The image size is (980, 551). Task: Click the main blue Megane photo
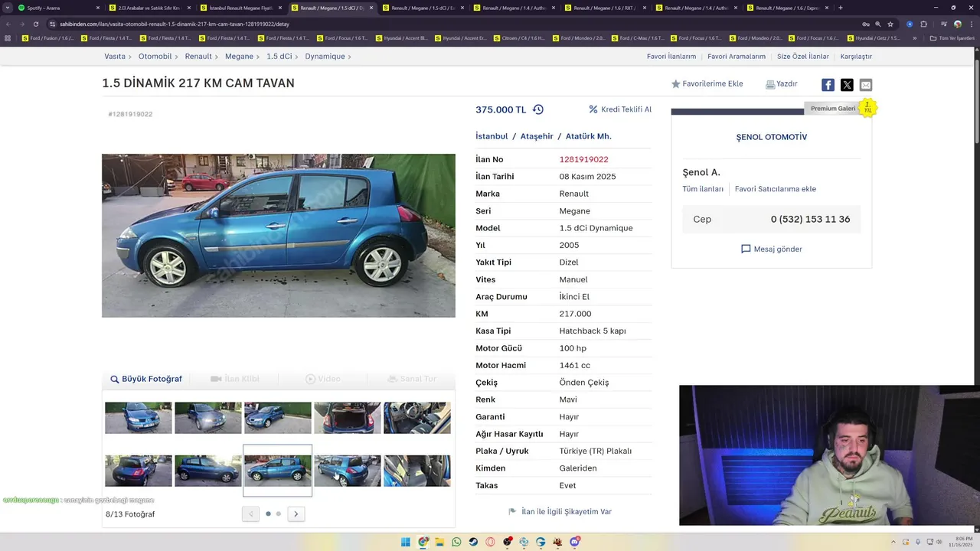[x=279, y=236]
